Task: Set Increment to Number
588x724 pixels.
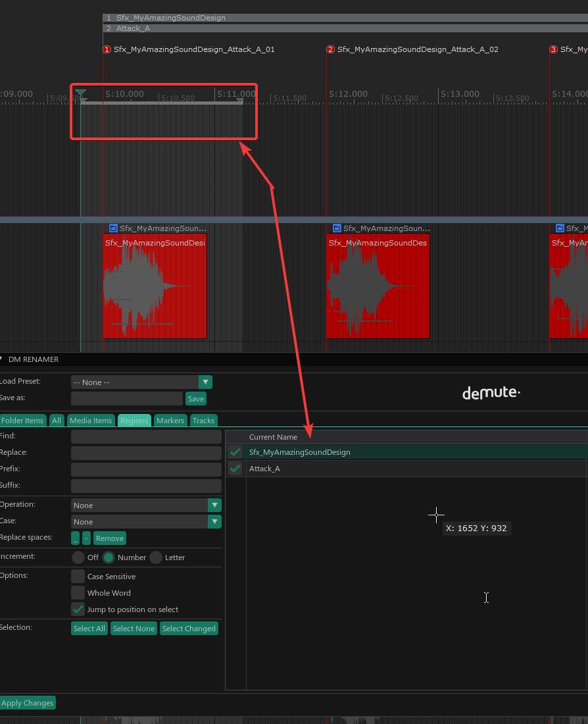Action: pos(109,557)
